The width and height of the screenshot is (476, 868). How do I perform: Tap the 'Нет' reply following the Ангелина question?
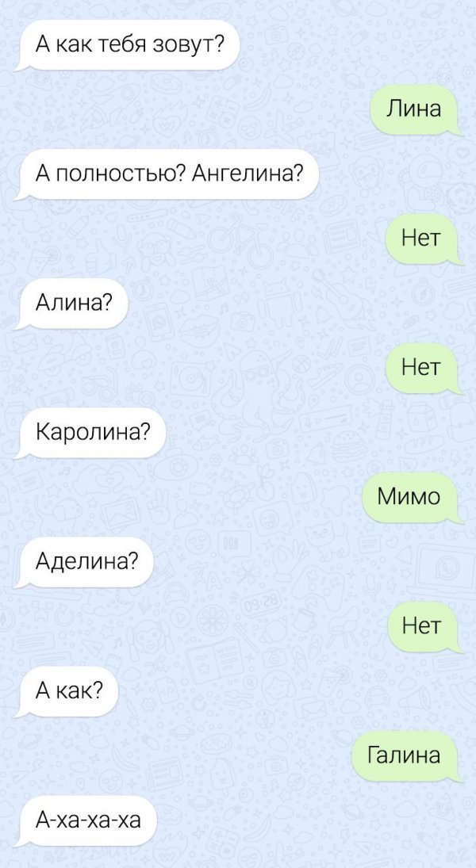(x=422, y=239)
